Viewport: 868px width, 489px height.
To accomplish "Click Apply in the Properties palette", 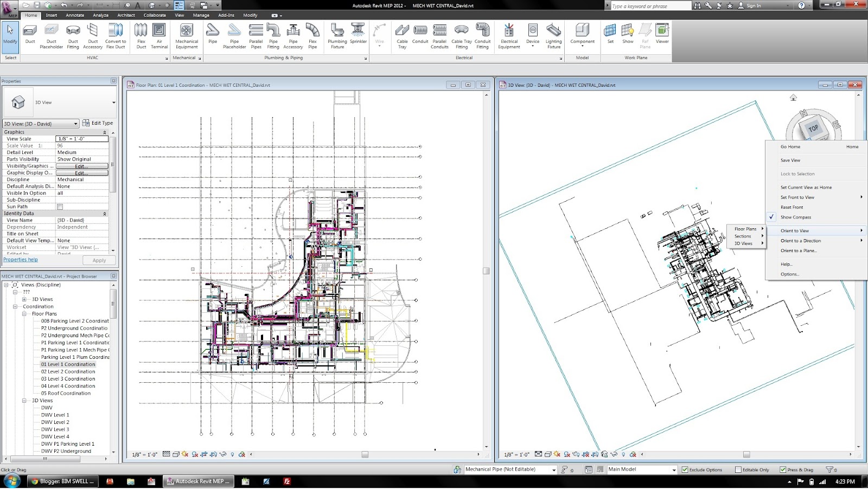I will tap(99, 260).
